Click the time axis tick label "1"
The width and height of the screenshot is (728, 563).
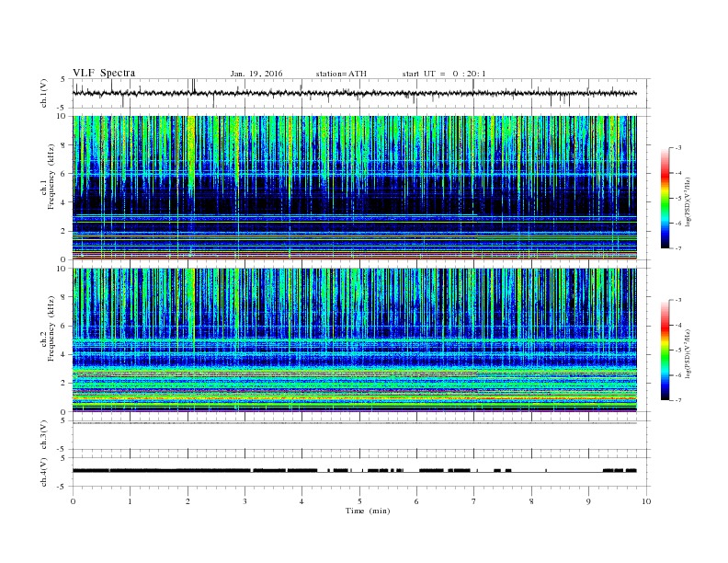[130, 501]
